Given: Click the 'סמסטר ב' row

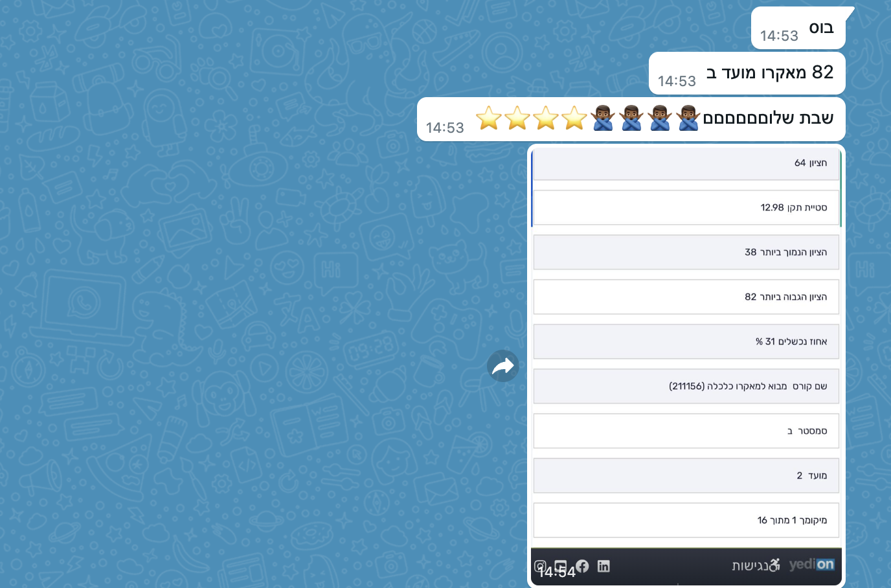Looking at the screenshot, I should (x=686, y=431).
